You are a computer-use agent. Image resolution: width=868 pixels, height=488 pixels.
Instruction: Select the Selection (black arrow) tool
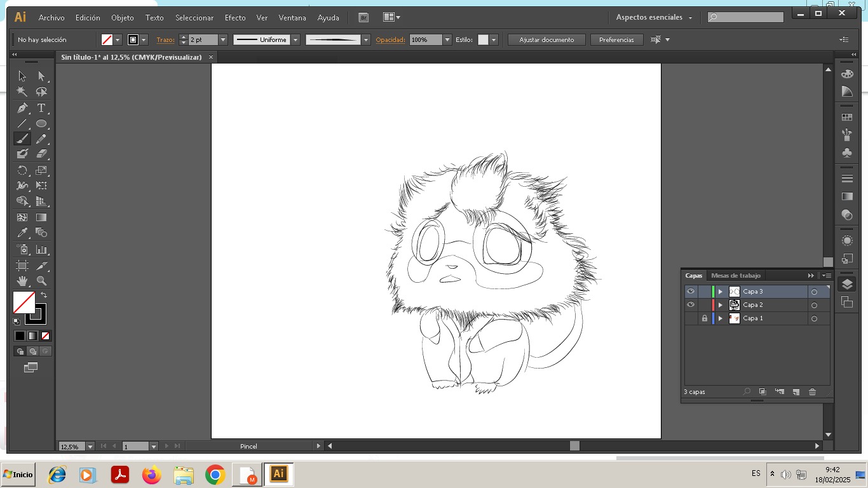22,76
